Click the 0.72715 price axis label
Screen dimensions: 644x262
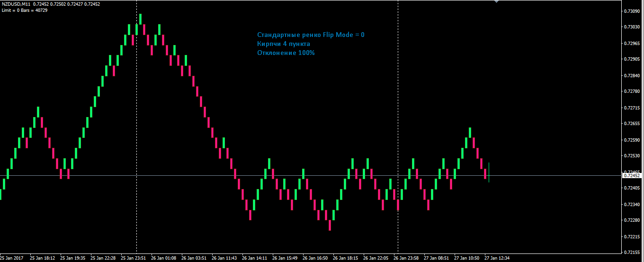tap(632, 108)
